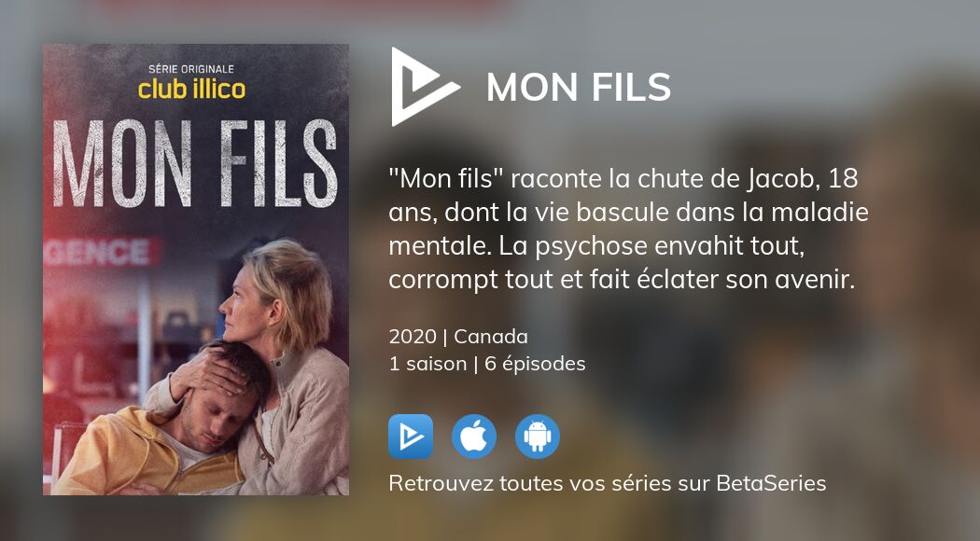
Task: Click the 'Série originale' label on poster
Action: pos(191,69)
